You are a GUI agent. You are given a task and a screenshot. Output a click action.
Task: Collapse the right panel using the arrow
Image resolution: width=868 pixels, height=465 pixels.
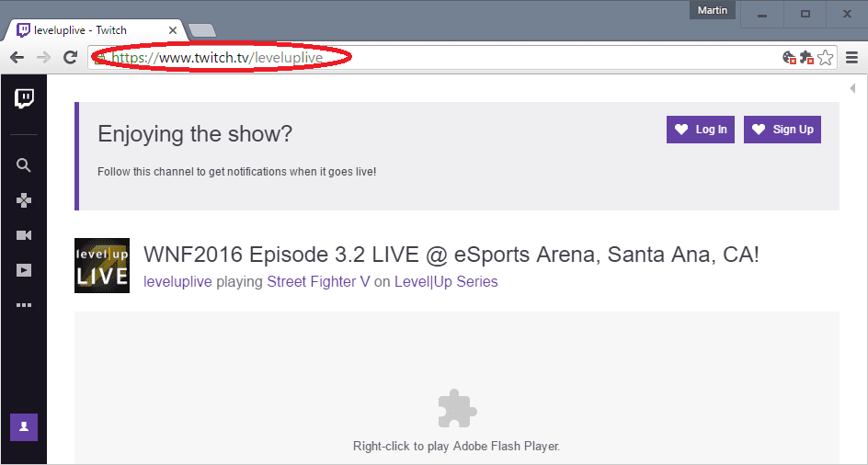tap(852, 88)
